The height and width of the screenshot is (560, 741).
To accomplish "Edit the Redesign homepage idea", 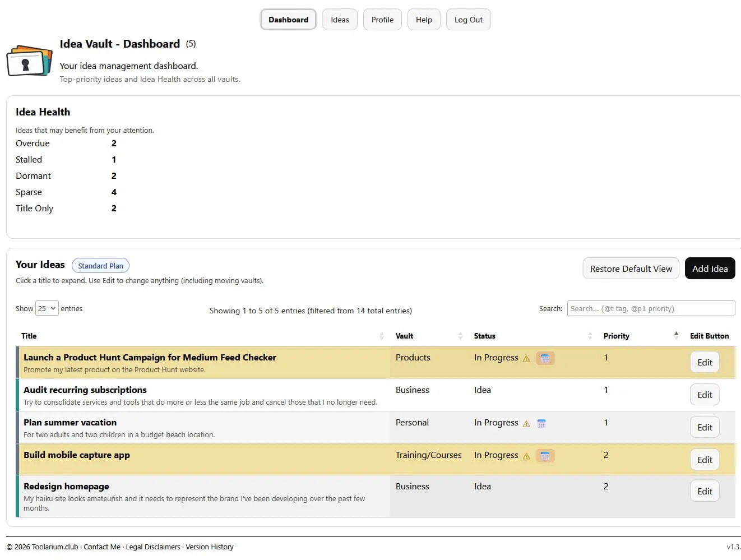I will point(705,491).
